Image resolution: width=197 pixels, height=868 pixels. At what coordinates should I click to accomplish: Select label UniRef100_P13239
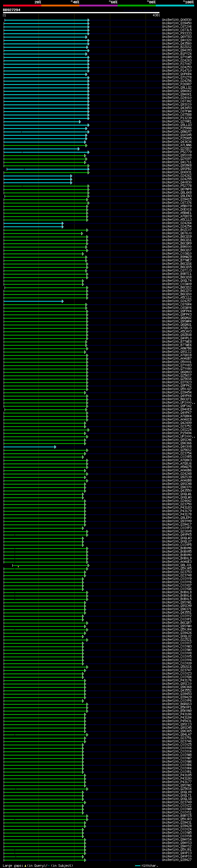coord(177,118)
